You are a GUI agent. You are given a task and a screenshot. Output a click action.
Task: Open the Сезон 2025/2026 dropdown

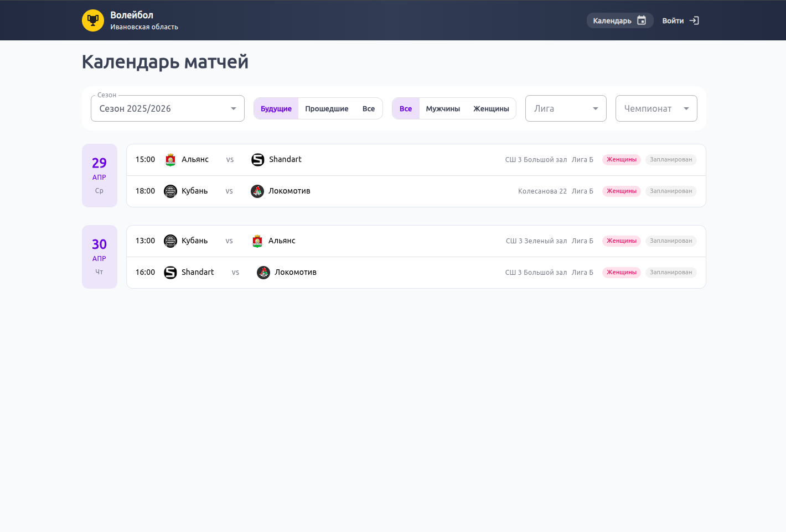pyautogui.click(x=167, y=108)
